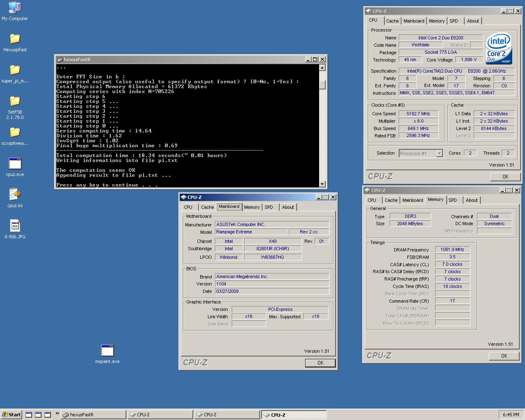Click Core Voltage value 1.896 V

[469, 59]
